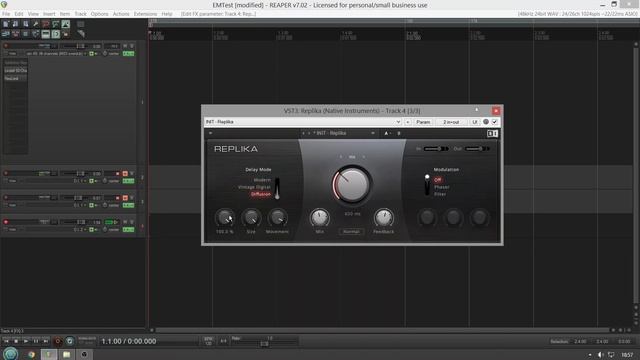The image size is (640, 360).
Task: Set Modulation to Phaser
Action: click(441, 187)
